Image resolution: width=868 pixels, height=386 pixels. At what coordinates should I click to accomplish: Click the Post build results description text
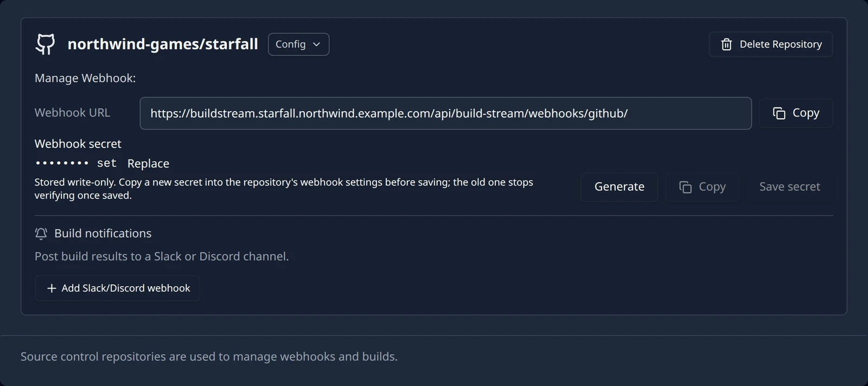[162, 256]
